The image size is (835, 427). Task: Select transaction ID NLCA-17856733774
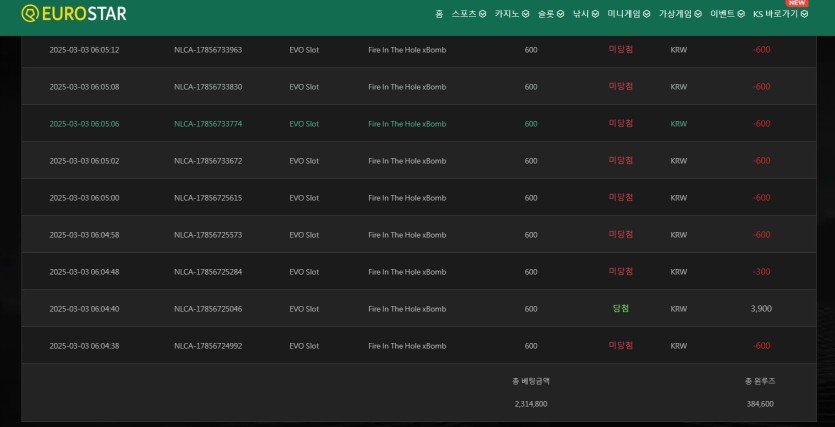coord(208,124)
